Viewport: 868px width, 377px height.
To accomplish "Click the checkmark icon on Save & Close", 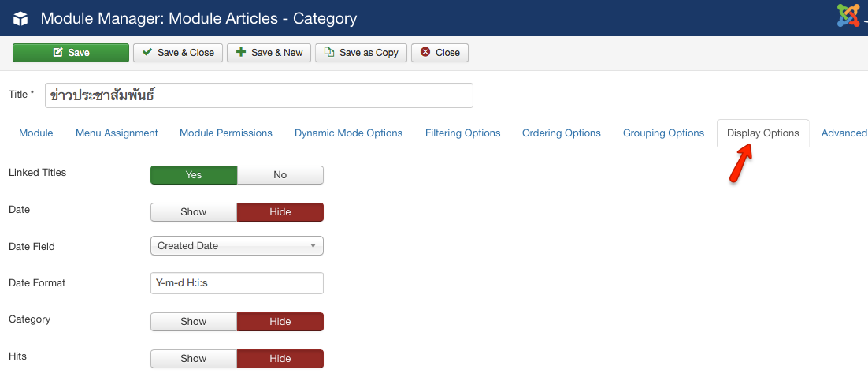I will [147, 52].
